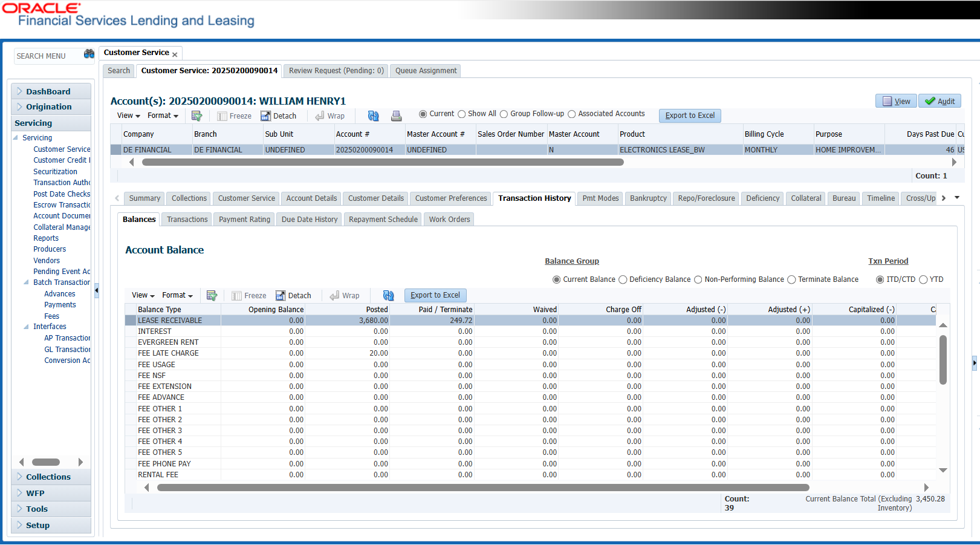Click the Audit button with checkmark
The width and height of the screenshot is (980, 545).
939,101
